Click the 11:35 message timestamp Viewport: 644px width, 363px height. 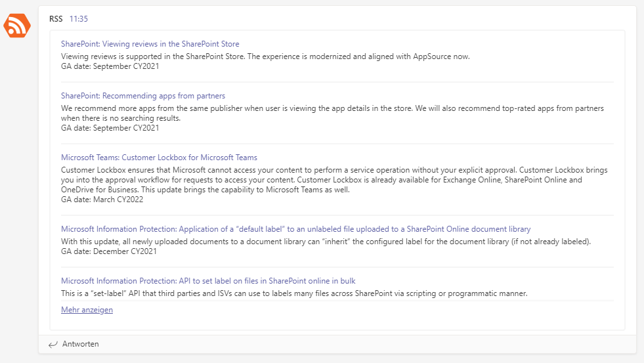[78, 19]
